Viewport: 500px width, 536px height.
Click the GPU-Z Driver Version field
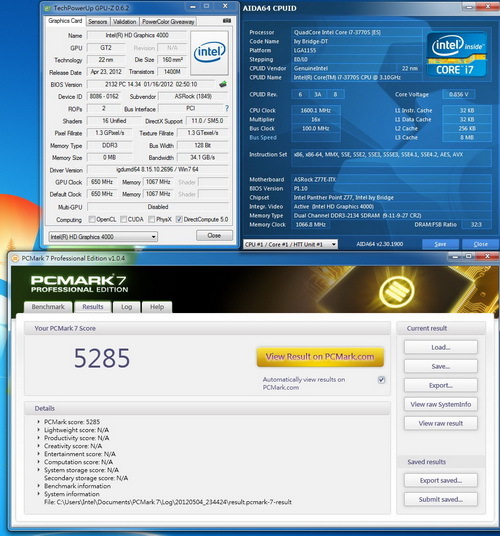pyautogui.click(x=158, y=169)
